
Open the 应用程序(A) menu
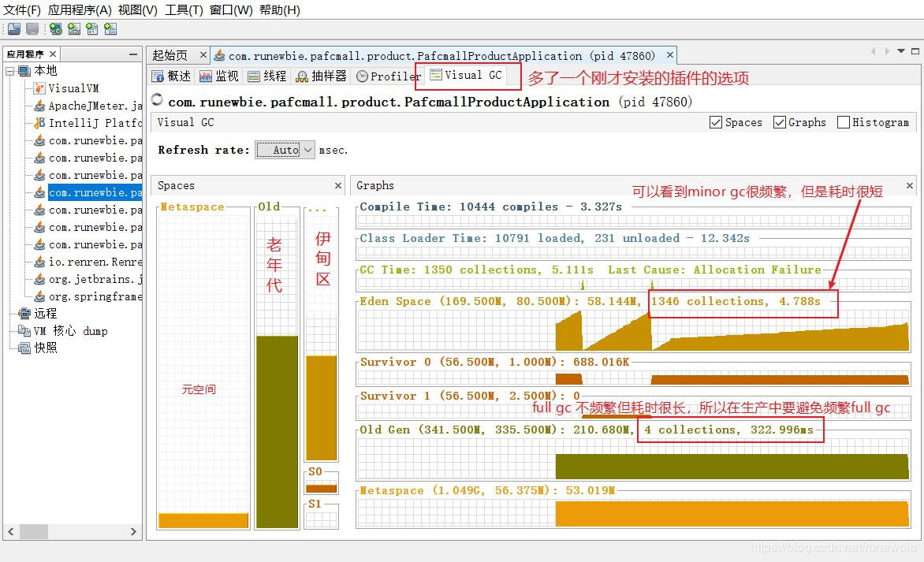(80, 10)
